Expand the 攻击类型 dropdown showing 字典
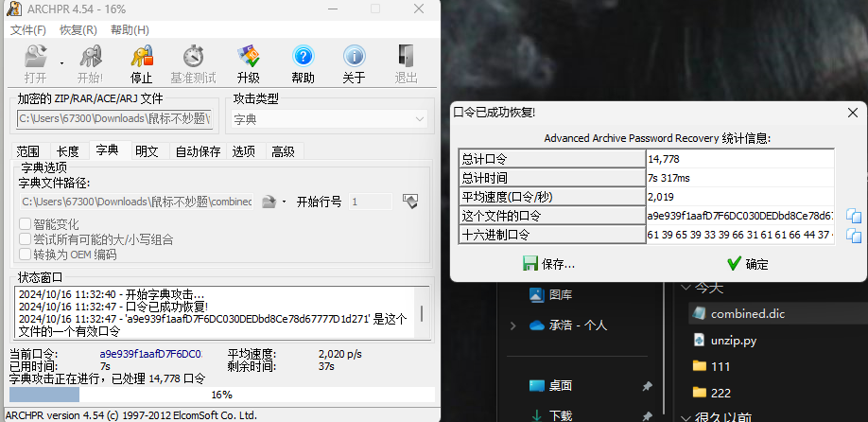868x422 pixels. coord(329,119)
